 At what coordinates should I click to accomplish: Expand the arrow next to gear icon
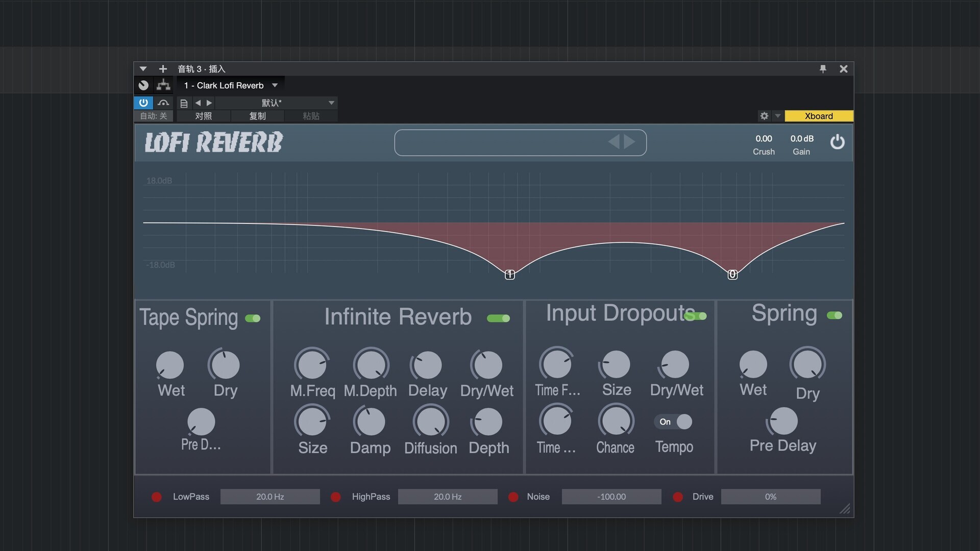[777, 116]
